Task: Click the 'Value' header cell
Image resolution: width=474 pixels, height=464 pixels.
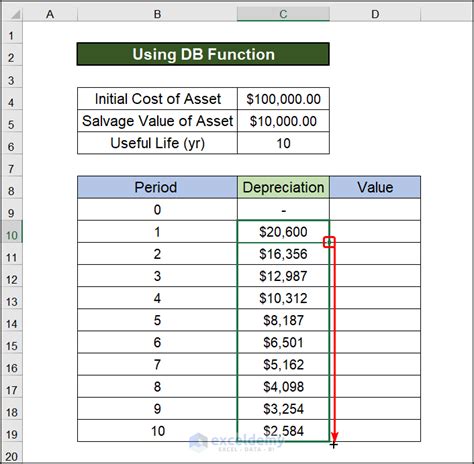Action: tap(375, 187)
